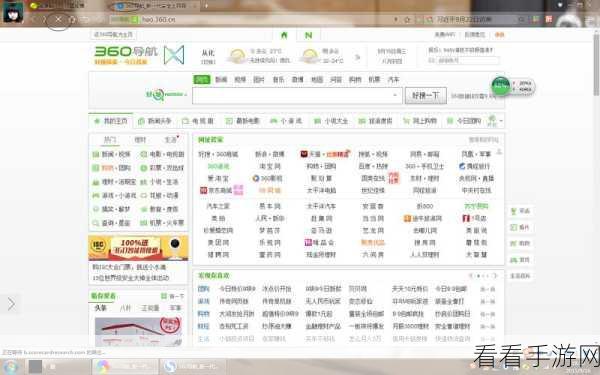Open the address bar dropdown arrow
The image size is (600, 375).
(x=396, y=19)
